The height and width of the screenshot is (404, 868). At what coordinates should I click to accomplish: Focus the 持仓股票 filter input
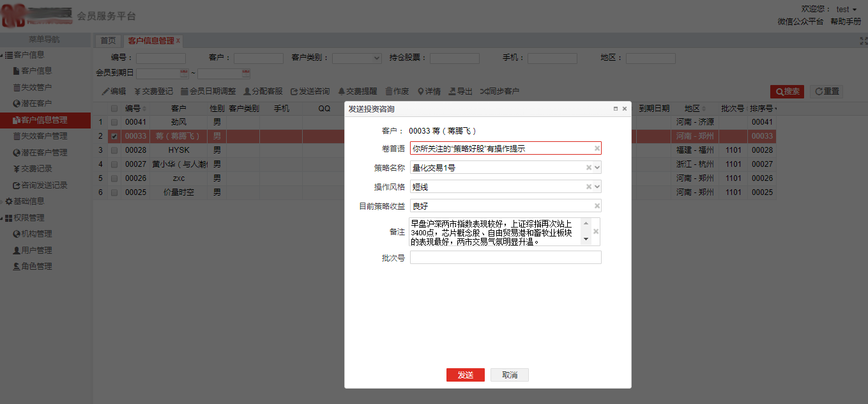(x=455, y=58)
